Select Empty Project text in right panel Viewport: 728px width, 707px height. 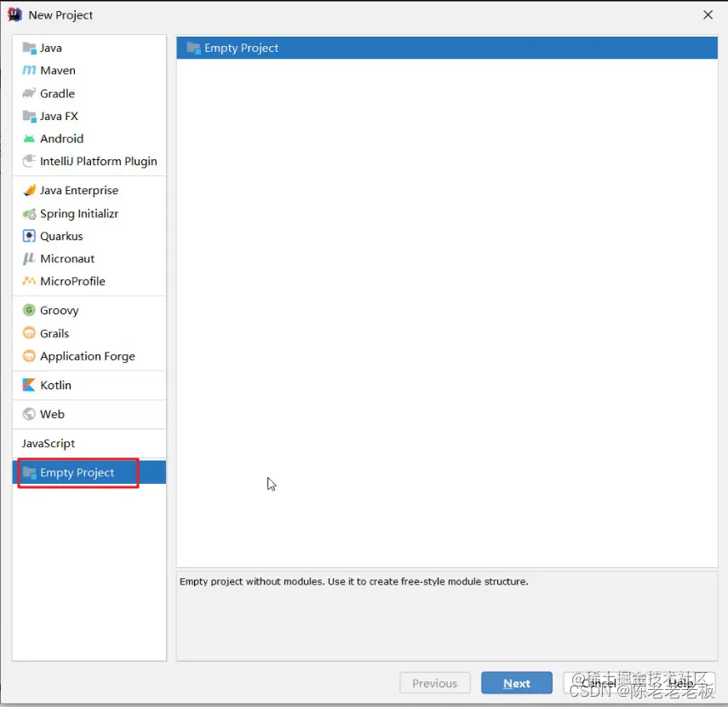point(242,48)
